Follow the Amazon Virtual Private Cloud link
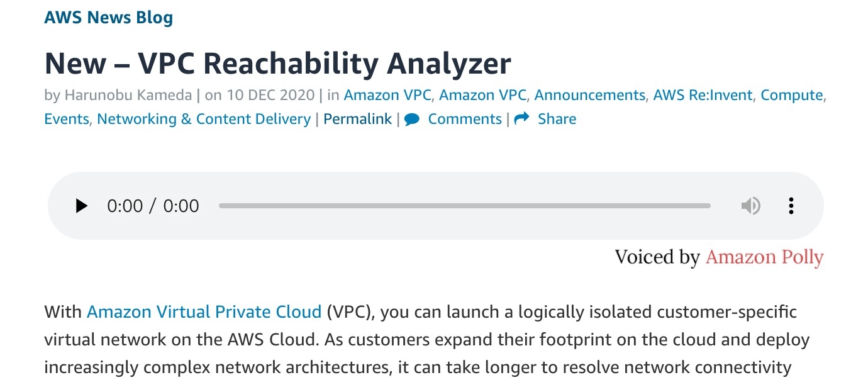Image resolution: width=868 pixels, height=380 pixels. [x=204, y=311]
